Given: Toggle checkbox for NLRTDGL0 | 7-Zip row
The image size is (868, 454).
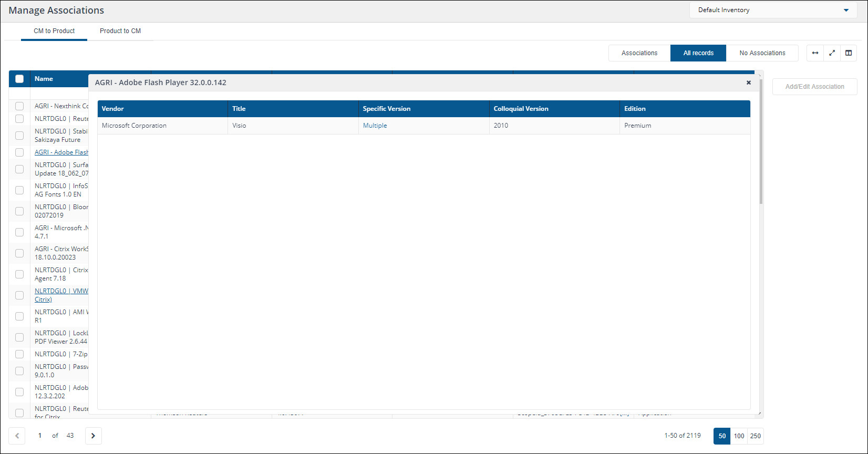Looking at the screenshot, I should [x=19, y=354].
